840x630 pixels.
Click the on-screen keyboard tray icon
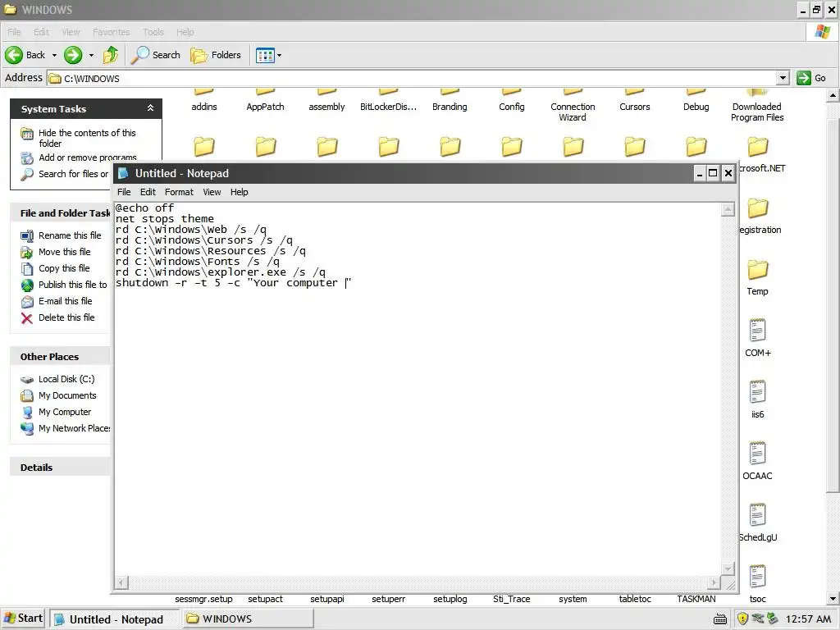pyautogui.click(x=720, y=619)
